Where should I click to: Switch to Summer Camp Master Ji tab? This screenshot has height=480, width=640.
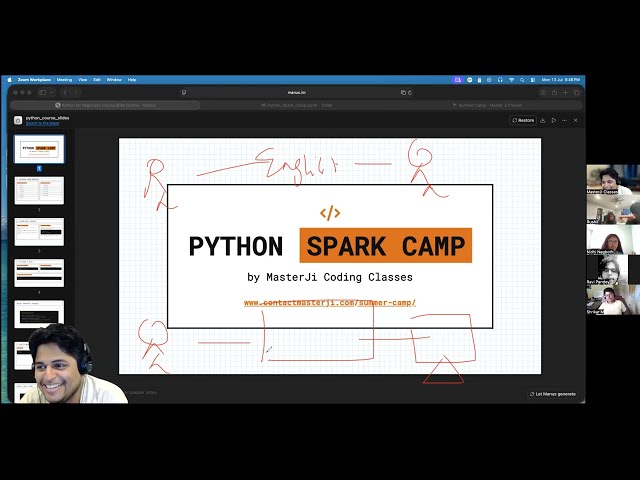(x=487, y=105)
